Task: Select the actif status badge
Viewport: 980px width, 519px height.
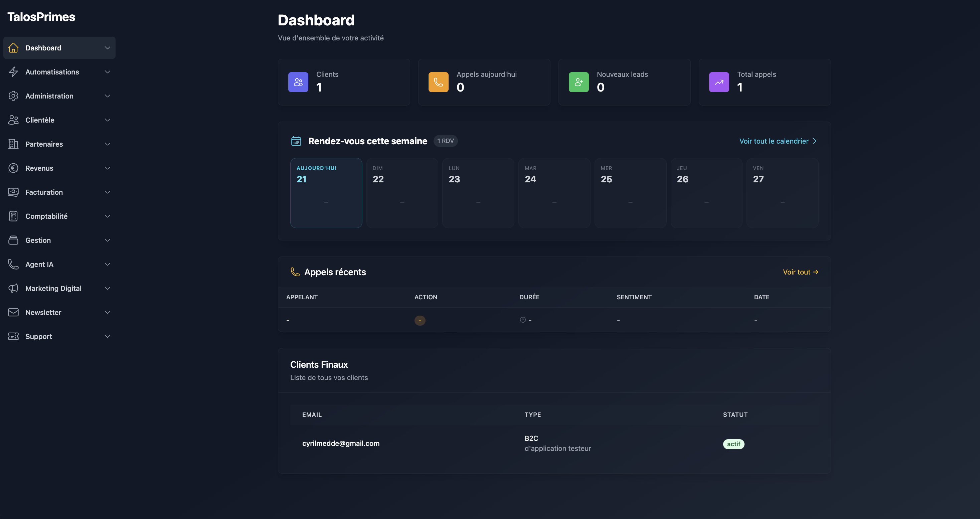Action: (733, 444)
